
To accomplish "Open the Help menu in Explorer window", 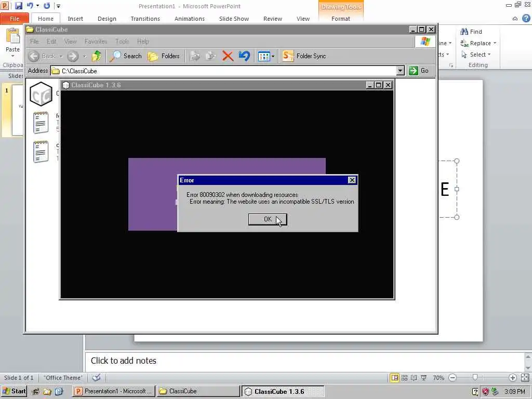I will click(143, 42).
